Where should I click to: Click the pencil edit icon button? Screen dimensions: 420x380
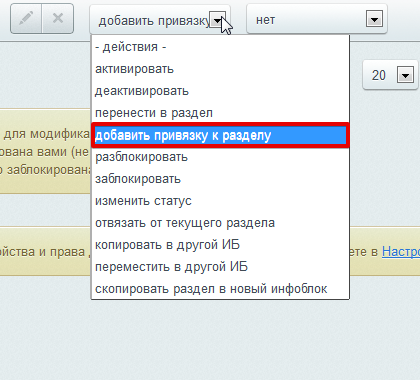tap(26, 19)
